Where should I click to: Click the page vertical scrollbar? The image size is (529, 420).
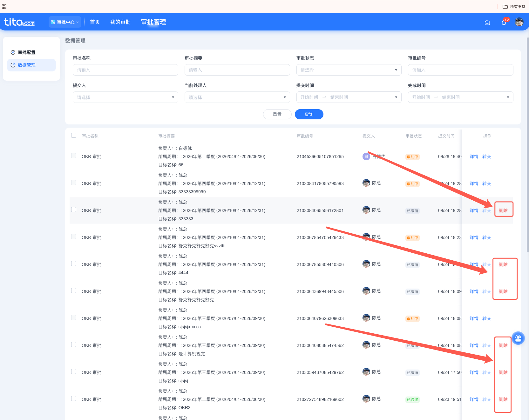pos(528,144)
